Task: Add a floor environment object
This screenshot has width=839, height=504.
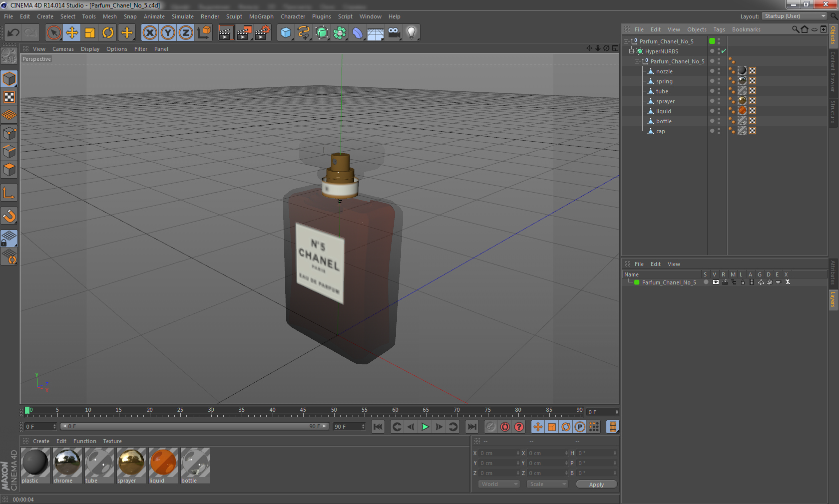Action: pos(376,33)
